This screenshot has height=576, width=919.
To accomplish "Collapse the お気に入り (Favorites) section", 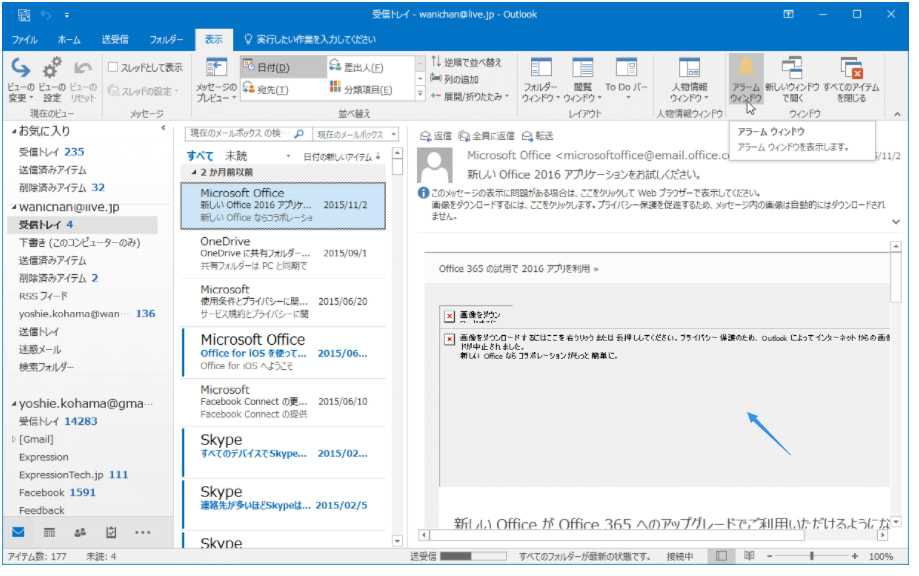I will pos(13,131).
